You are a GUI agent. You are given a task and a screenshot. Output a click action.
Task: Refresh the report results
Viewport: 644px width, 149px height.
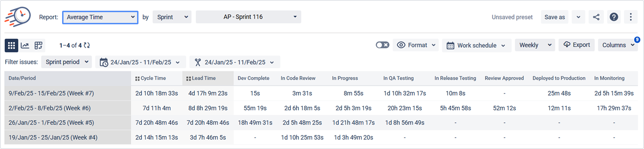pos(87,45)
